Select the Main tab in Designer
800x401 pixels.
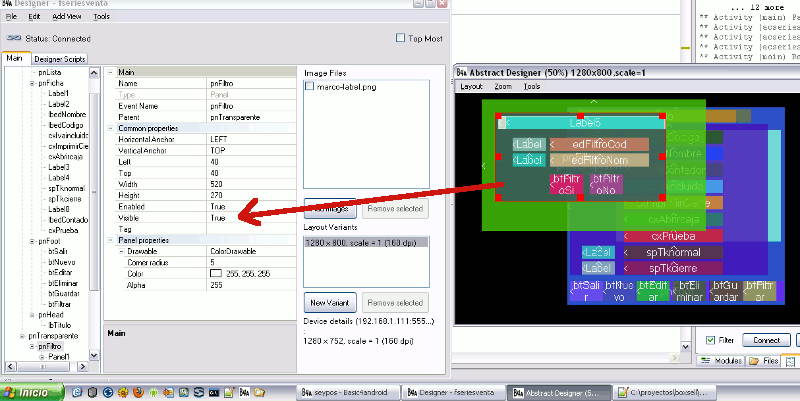pyautogui.click(x=15, y=58)
